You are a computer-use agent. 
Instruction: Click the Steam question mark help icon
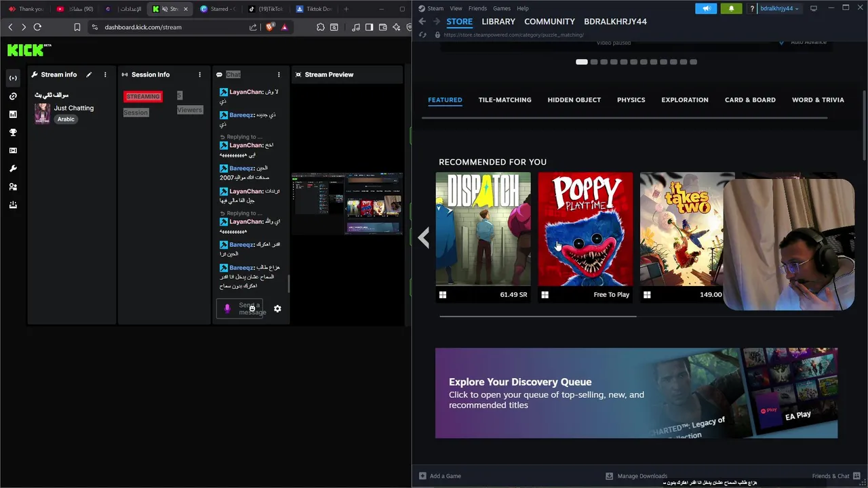[x=751, y=9]
